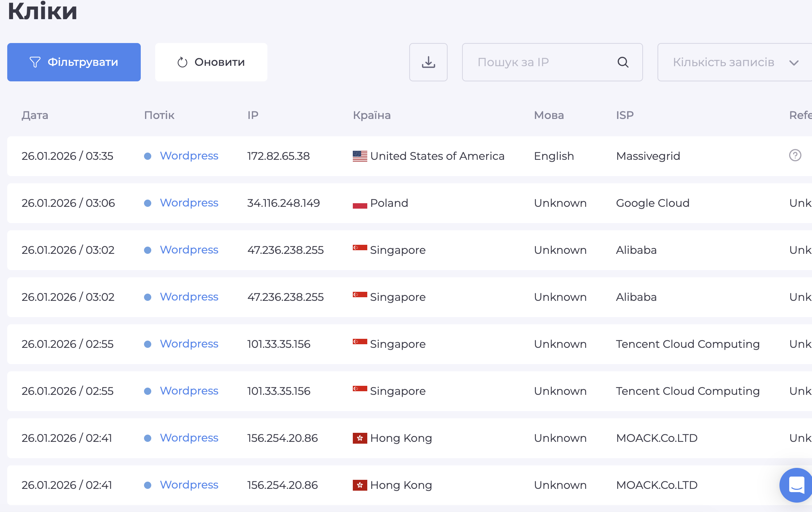This screenshot has height=512, width=812.
Task: Click the ISP column header
Action: tap(625, 115)
